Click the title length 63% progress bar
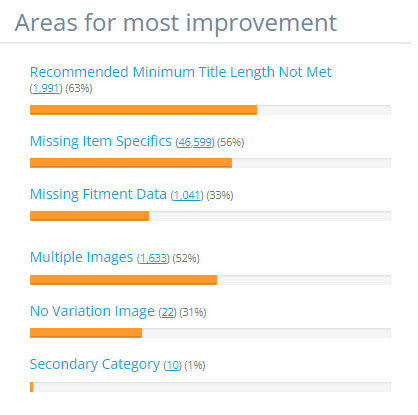Viewport: 418px width, 415px height. (210, 110)
